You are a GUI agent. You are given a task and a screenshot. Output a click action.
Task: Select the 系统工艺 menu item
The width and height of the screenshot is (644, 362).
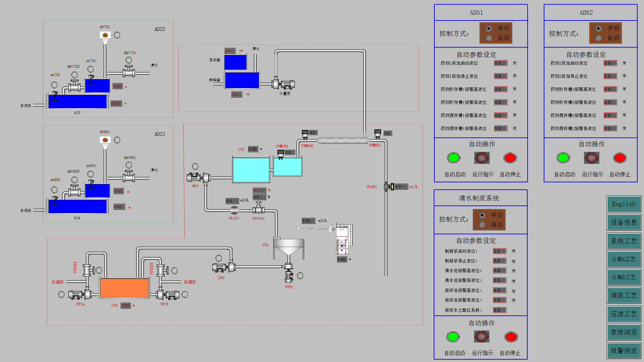point(624,241)
